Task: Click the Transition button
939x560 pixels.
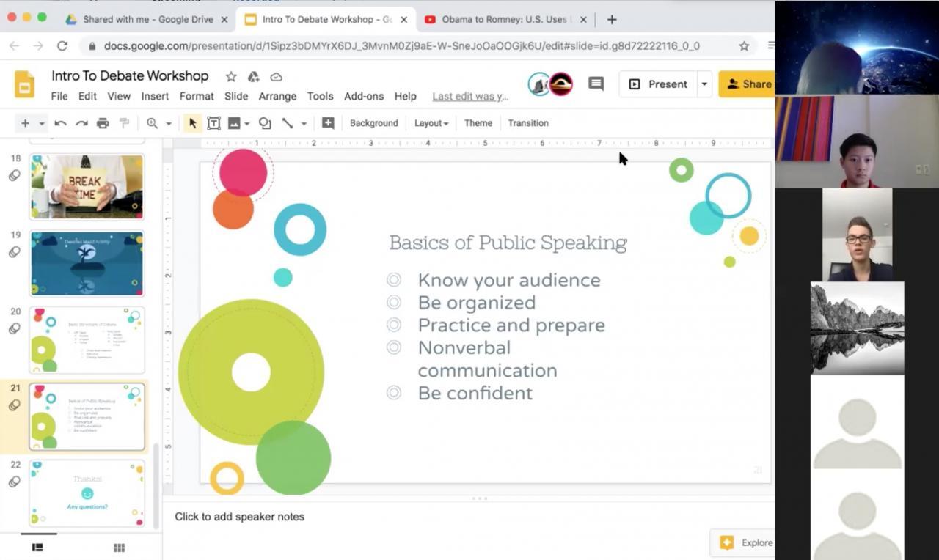Action: pyautogui.click(x=528, y=123)
